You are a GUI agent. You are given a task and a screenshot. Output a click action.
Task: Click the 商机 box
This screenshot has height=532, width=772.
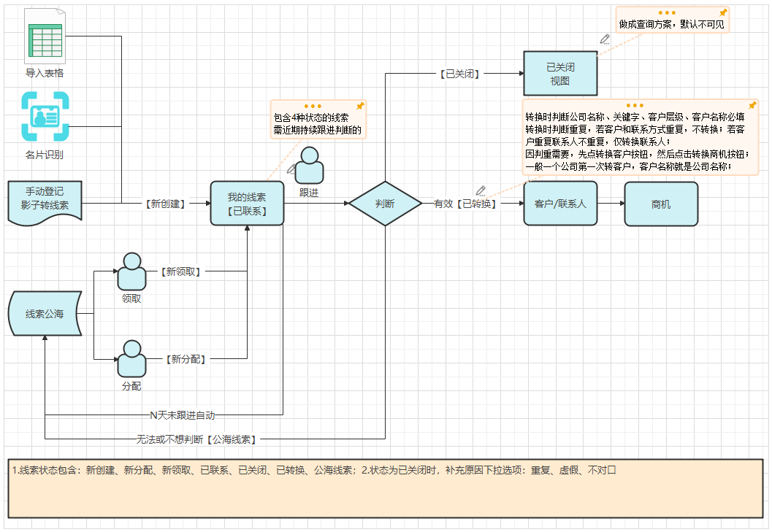click(x=661, y=204)
